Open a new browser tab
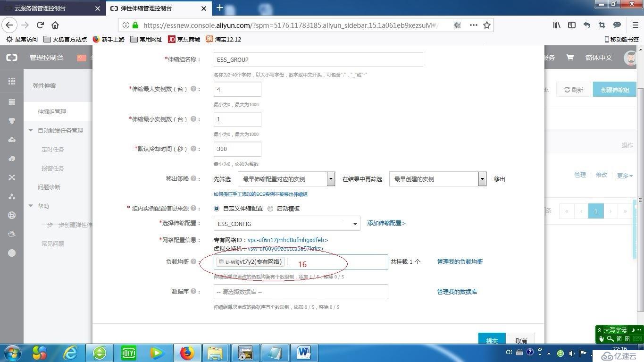This screenshot has width=644, height=362. pyautogui.click(x=220, y=8)
